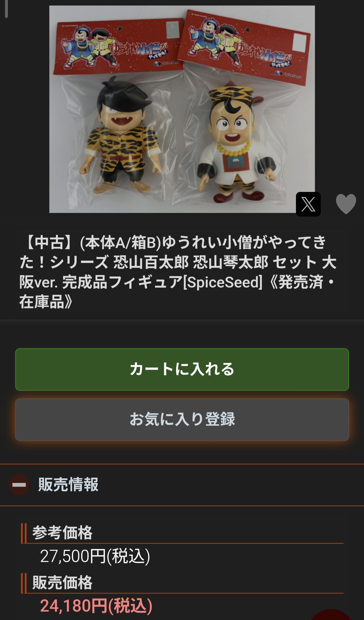Collapse 販売情報 with the minus icon
The height and width of the screenshot is (620, 364).
19,485
